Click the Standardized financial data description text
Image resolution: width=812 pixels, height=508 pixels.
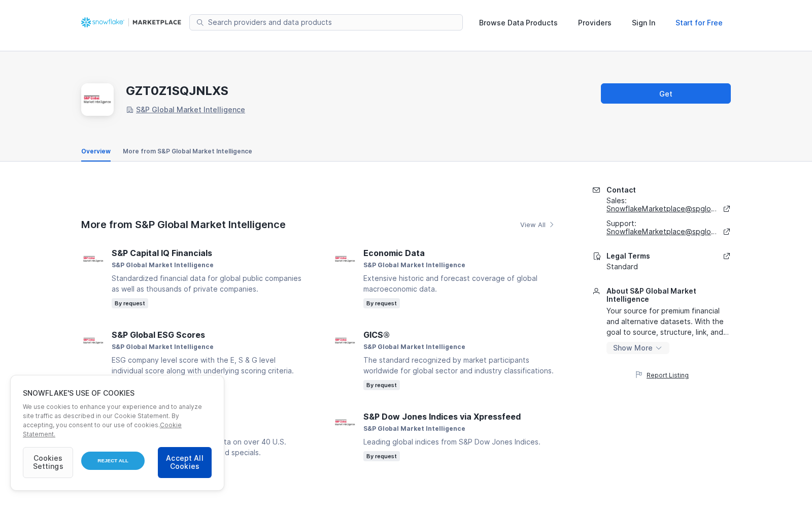point(207,283)
